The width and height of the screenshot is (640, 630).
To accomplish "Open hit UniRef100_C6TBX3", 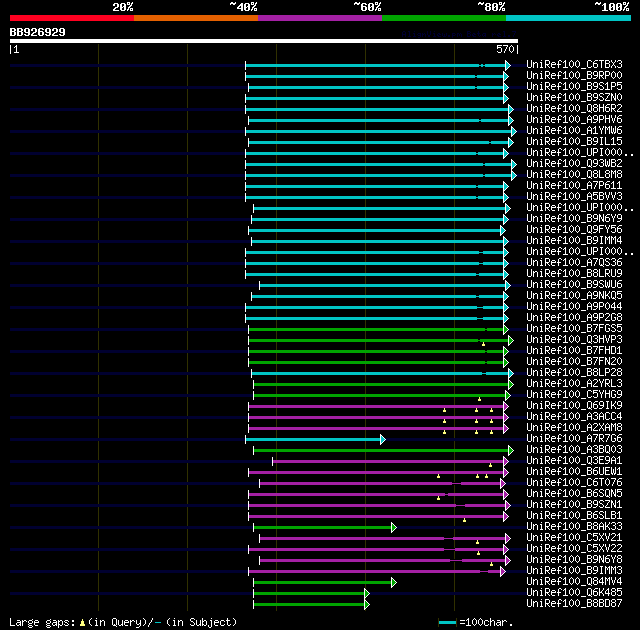I will click(x=574, y=64).
